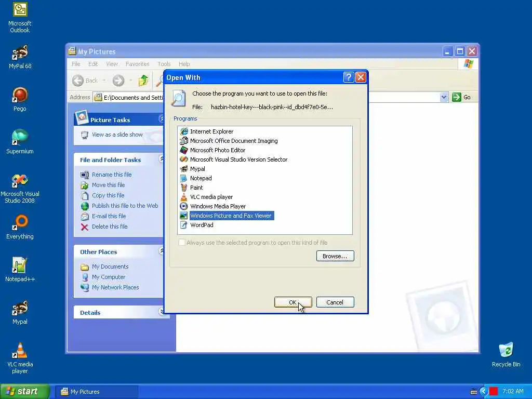Click the help question mark in Open With
Viewport: 532px width, 399px height.
click(349, 77)
